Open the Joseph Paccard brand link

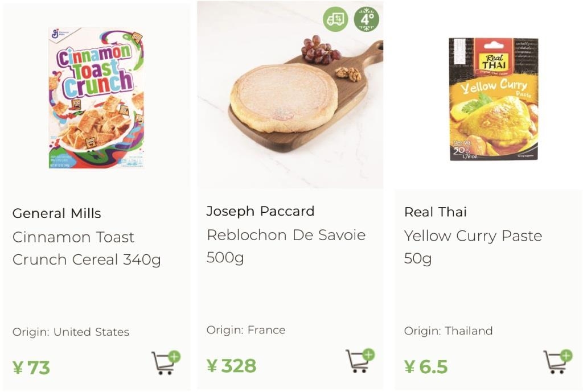click(260, 212)
